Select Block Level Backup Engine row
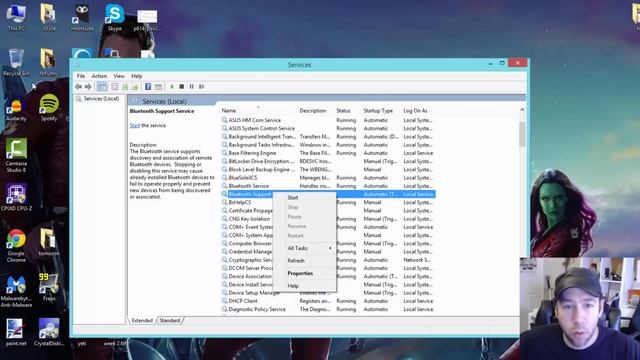 328,169
